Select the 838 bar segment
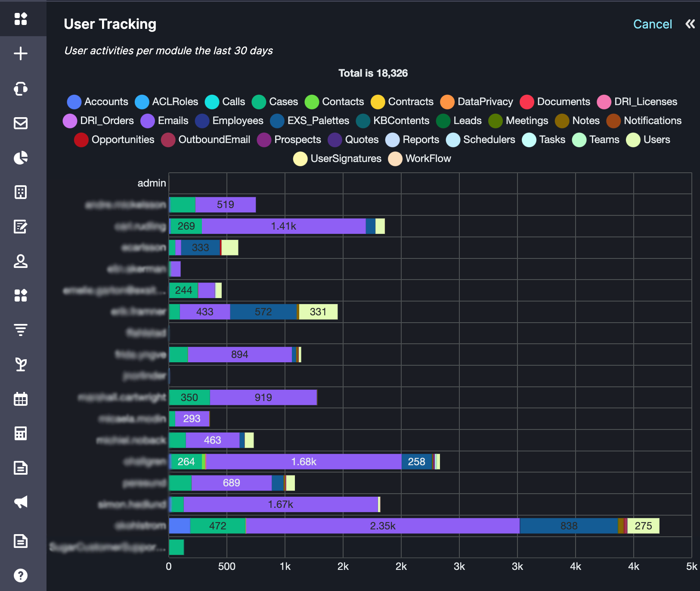 569,526
